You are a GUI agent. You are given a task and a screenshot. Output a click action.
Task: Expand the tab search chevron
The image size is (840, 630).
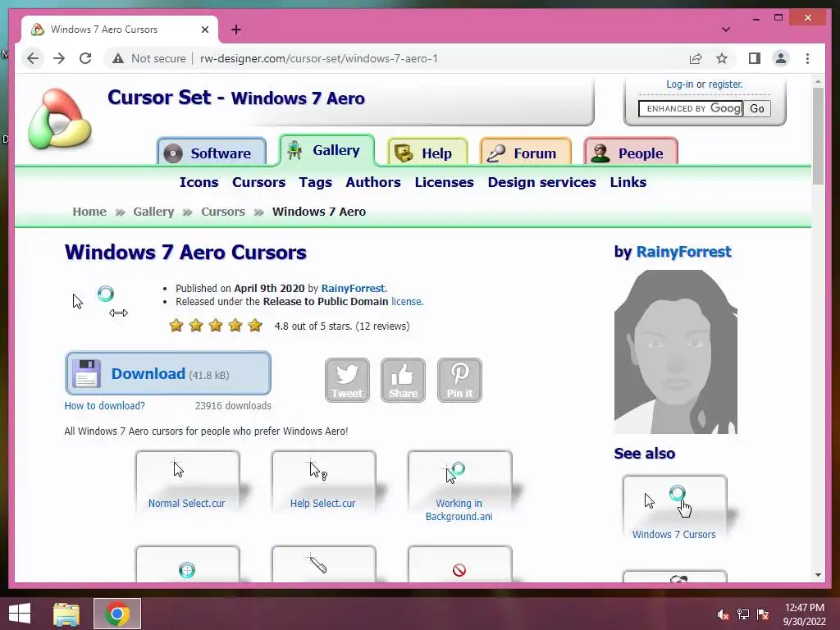pos(725,30)
